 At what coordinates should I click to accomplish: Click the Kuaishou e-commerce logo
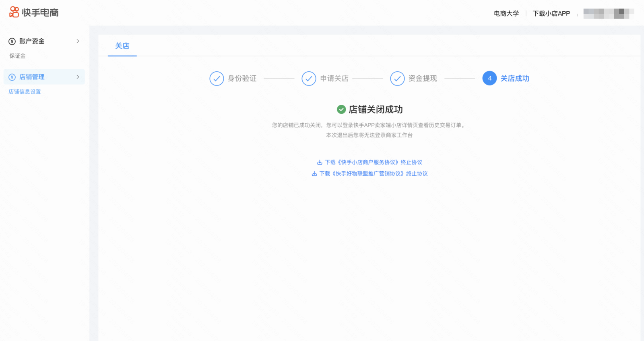click(34, 12)
